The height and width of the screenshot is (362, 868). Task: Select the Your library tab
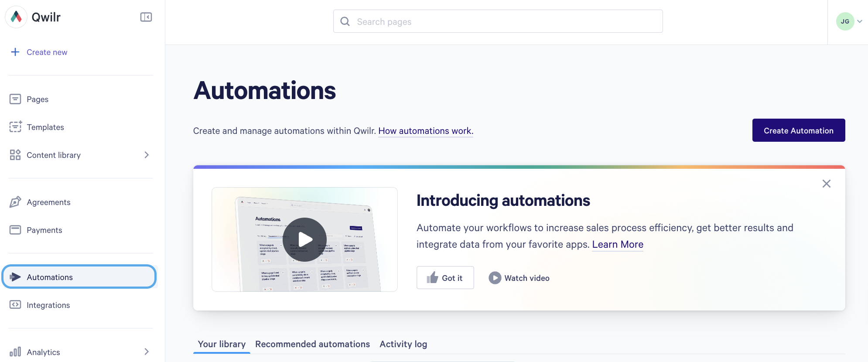click(x=222, y=344)
